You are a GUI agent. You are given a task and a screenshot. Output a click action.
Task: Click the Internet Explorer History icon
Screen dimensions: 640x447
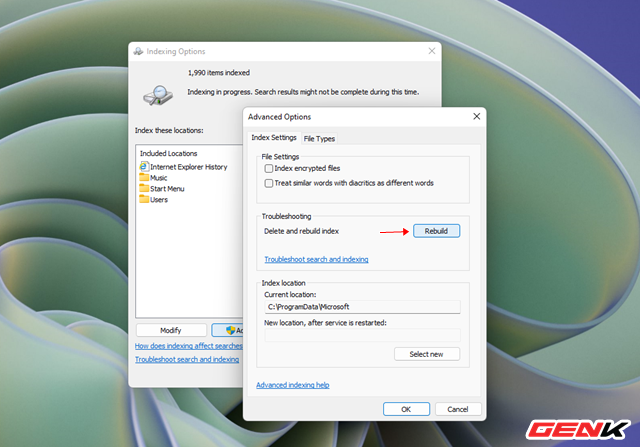[x=144, y=167]
